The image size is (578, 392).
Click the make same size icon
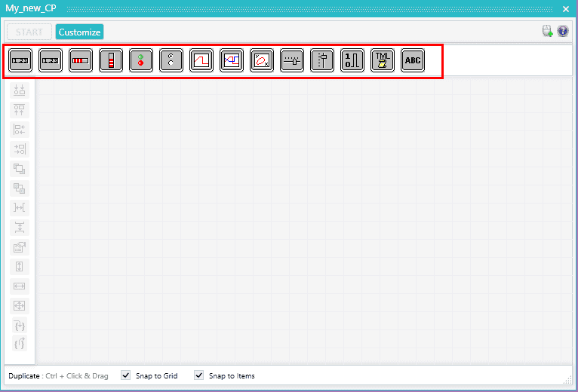tap(20, 306)
